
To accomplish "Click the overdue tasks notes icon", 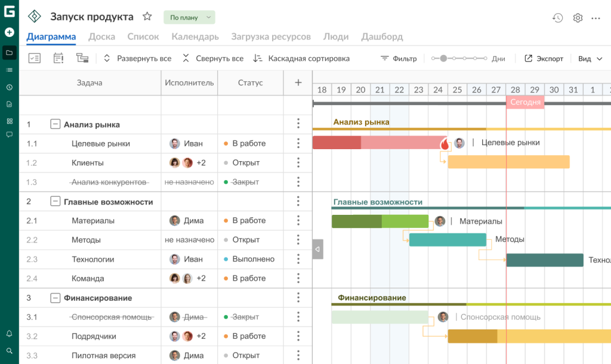I will [x=58, y=58].
